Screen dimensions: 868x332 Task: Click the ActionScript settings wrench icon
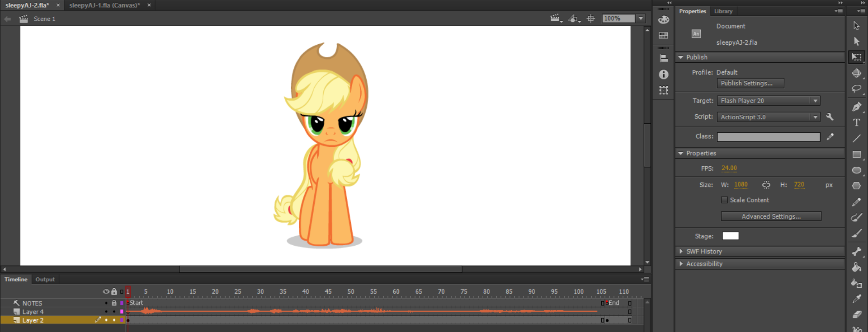pyautogui.click(x=830, y=117)
